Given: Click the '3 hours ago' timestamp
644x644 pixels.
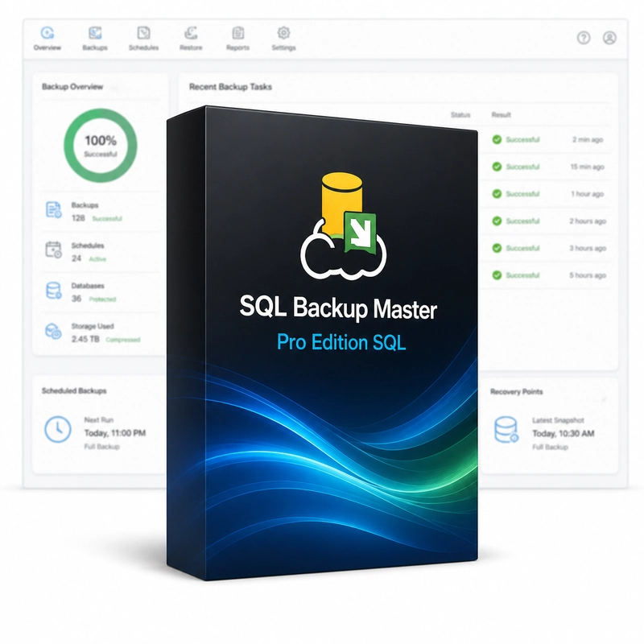Looking at the screenshot, I should [588, 248].
